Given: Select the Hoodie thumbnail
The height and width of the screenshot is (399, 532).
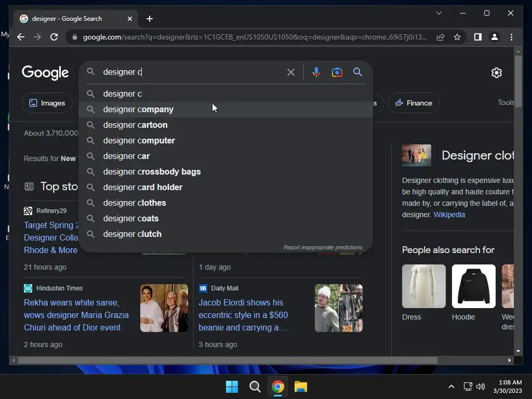Looking at the screenshot, I should pyautogui.click(x=474, y=286).
